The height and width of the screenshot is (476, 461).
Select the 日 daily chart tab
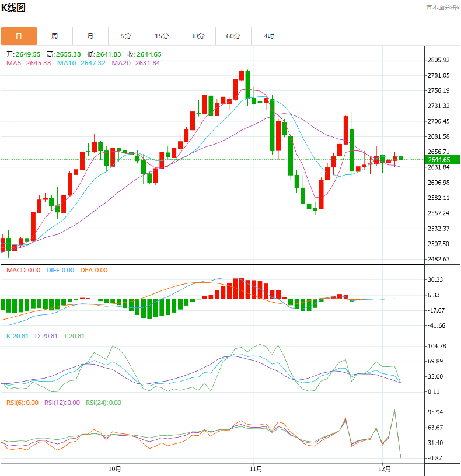(x=19, y=36)
